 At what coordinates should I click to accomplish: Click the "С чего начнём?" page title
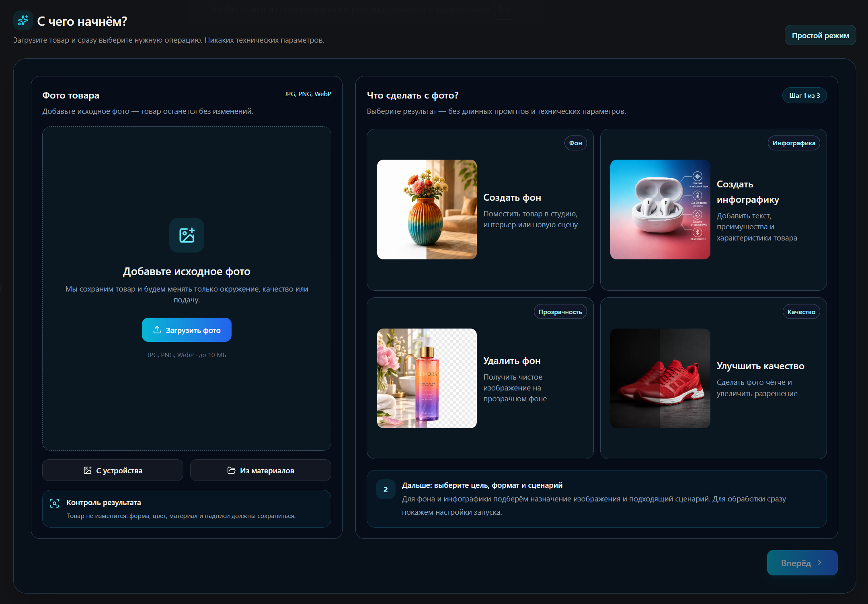[82, 21]
